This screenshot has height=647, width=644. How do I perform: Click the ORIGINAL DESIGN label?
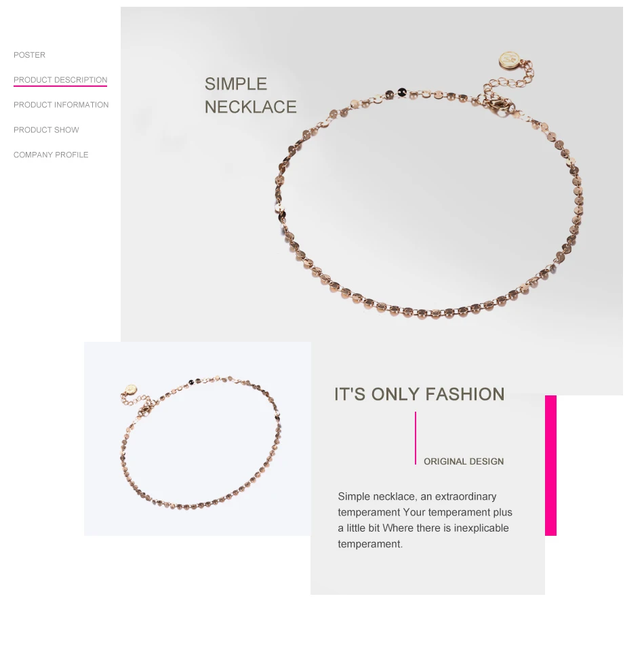click(464, 461)
